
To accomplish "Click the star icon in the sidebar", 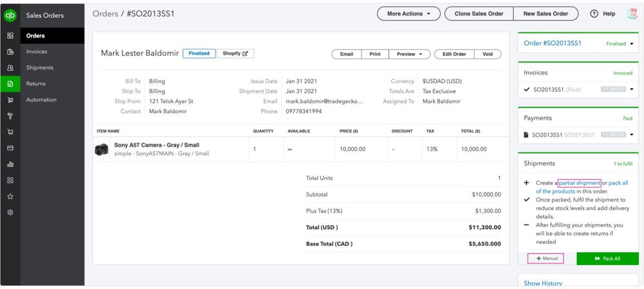I will (10, 196).
